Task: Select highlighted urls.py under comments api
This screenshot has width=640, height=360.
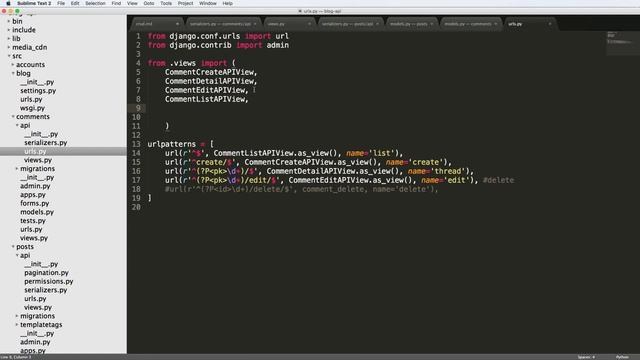Action: [35, 151]
